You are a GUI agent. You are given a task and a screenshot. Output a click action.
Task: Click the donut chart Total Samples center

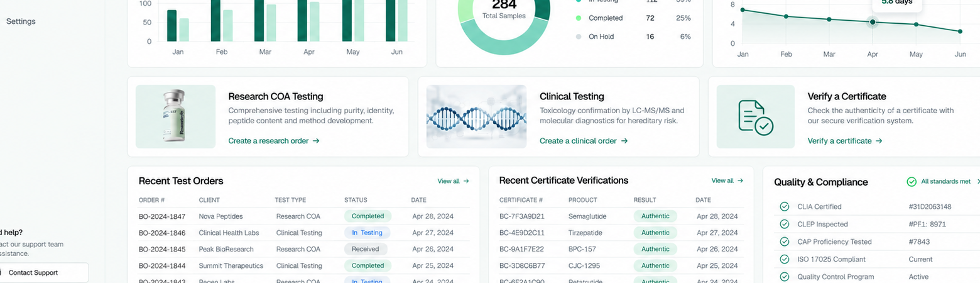[x=504, y=9]
